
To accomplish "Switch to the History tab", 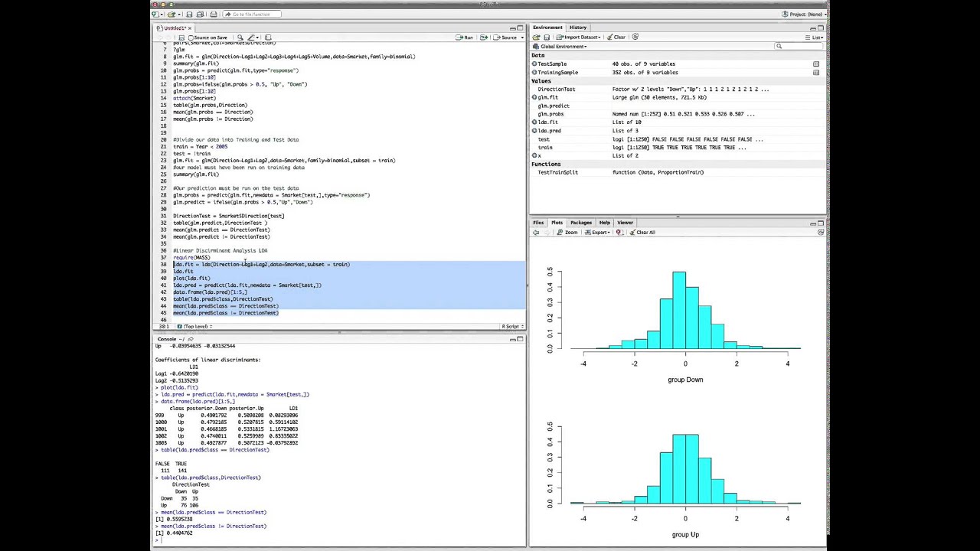I will pyautogui.click(x=578, y=28).
